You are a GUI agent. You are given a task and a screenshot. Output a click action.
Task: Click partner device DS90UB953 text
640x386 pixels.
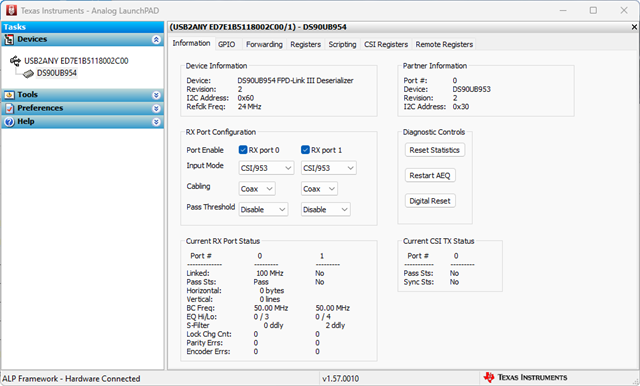(471, 89)
